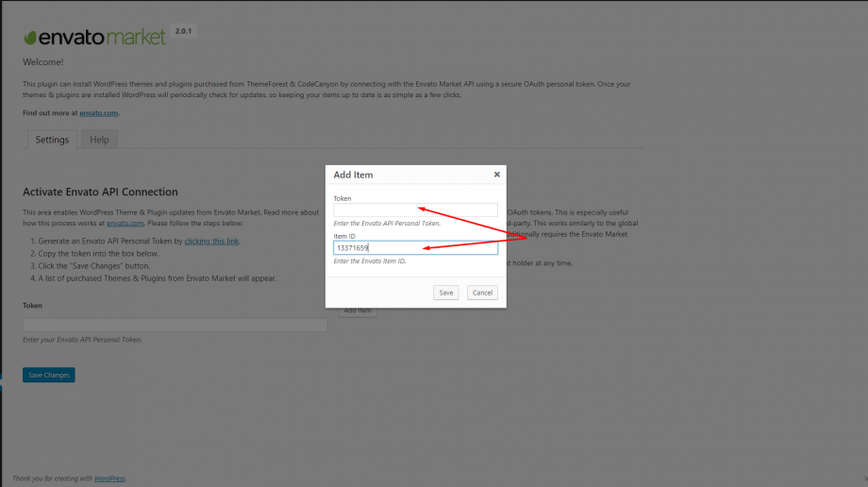Open envato.com link in the API Connection paragraph
868x487 pixels.
pyautogui.click(x=125, y=224)
